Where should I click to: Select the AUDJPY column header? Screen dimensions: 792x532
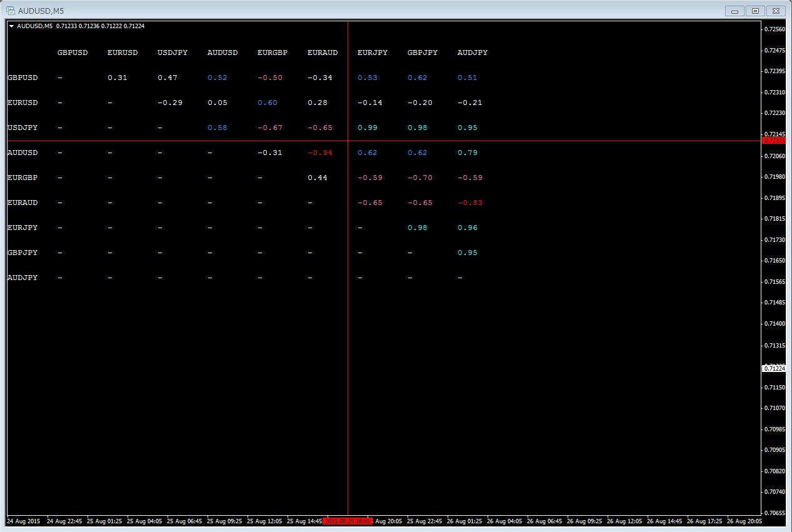pyautogui.click(x=473, y=53)
